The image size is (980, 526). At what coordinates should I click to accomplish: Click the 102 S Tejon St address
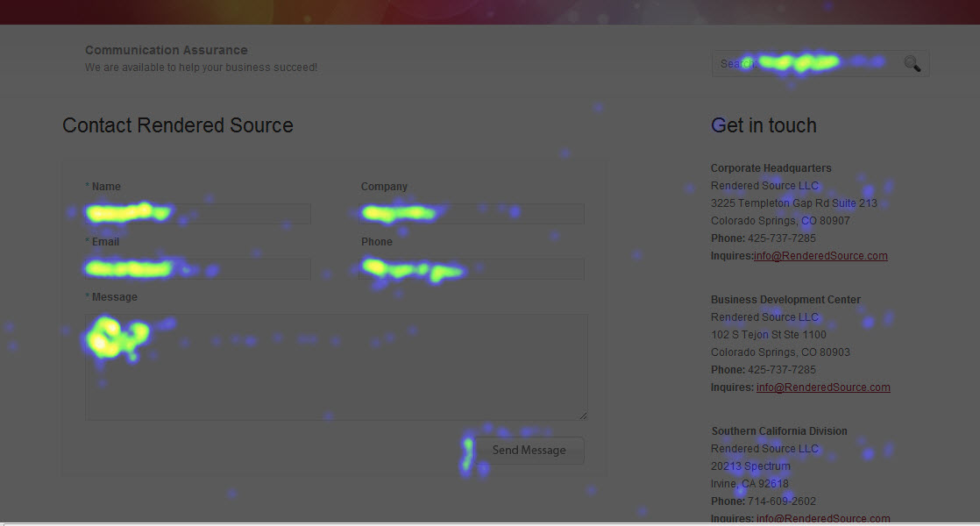pos(768,335)
